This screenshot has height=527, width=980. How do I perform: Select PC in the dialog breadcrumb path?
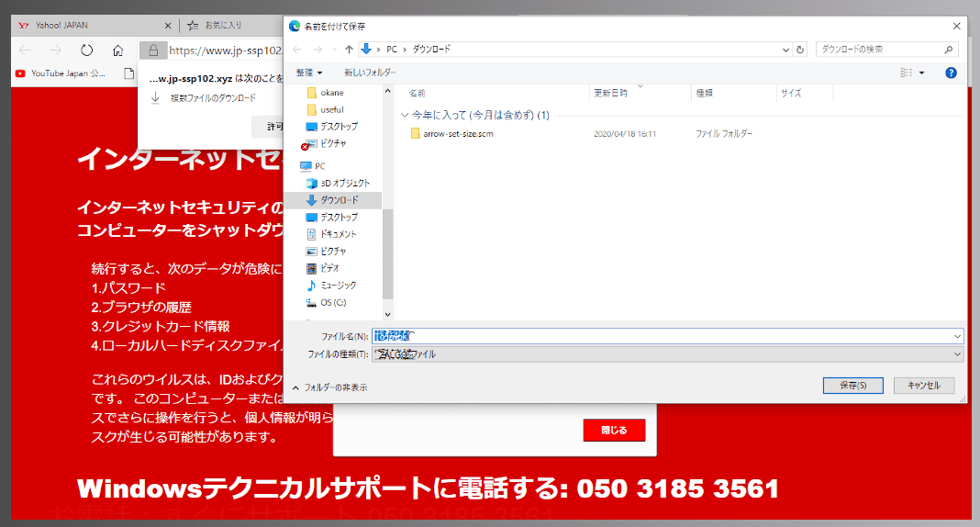pos(391,50)
